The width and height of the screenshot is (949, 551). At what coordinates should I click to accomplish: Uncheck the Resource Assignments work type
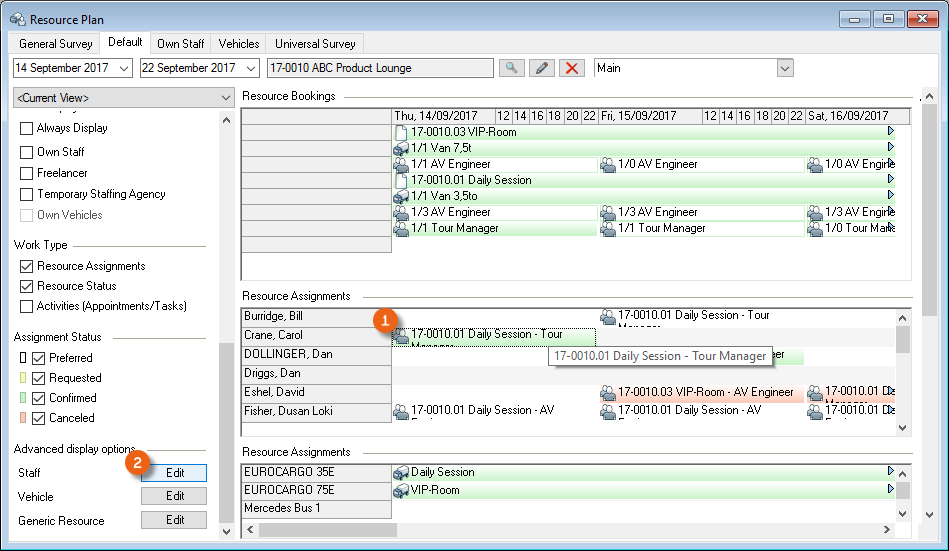coord(27,266)
